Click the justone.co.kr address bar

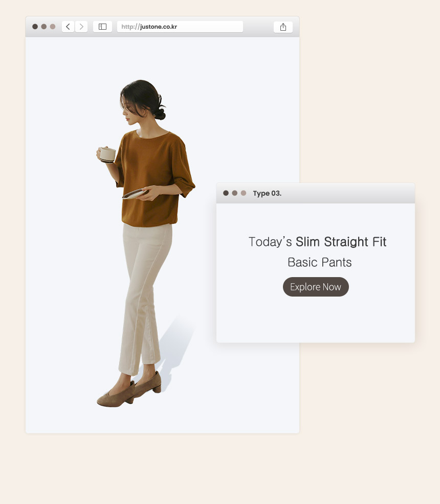tap(180, 27)
